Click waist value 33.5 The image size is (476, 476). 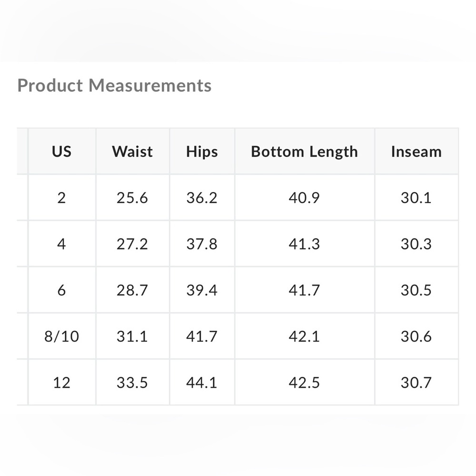tap(132, 382)
